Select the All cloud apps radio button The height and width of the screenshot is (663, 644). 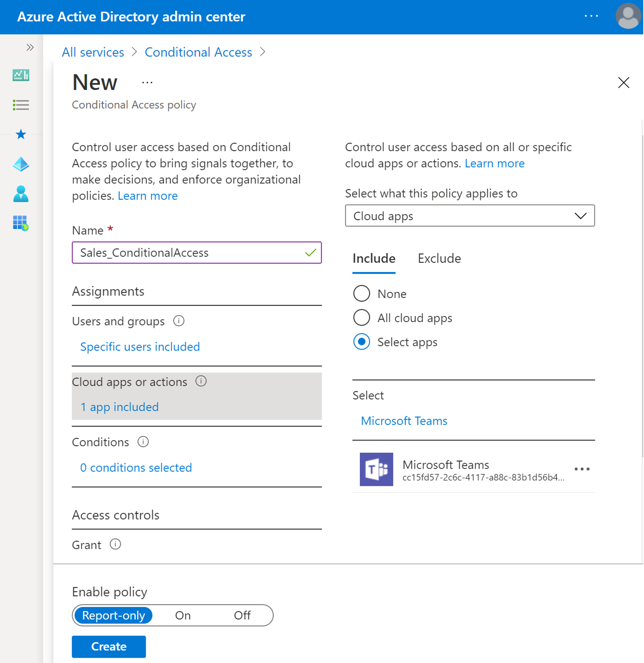tap(361, 317)
